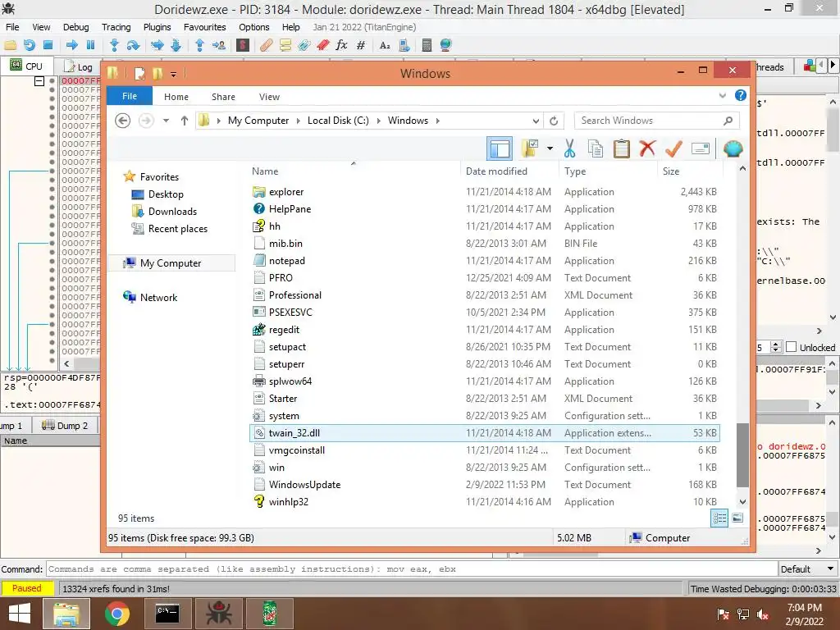Open the Debug menu in x64dbg
Viewport: 840px width, 630px height.
click(76, 27)
